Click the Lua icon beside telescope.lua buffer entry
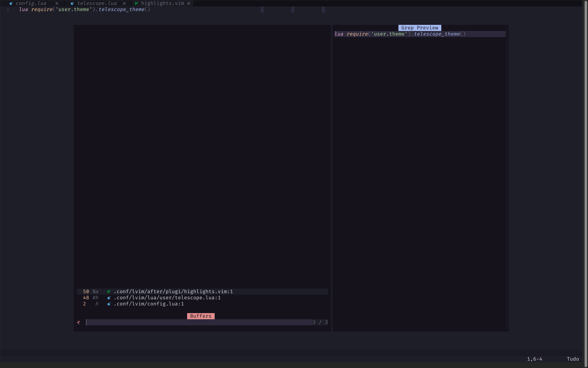Screen dimensions: 588x368 coord(109,297)
